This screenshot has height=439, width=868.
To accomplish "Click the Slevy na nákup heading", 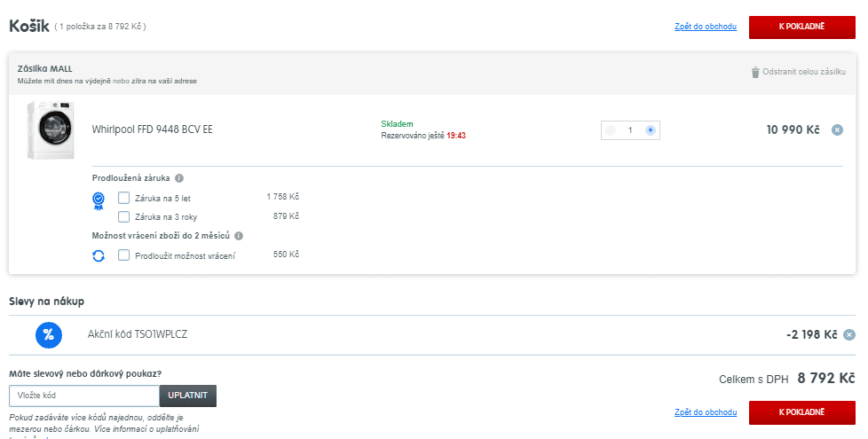I will point(46,302).
